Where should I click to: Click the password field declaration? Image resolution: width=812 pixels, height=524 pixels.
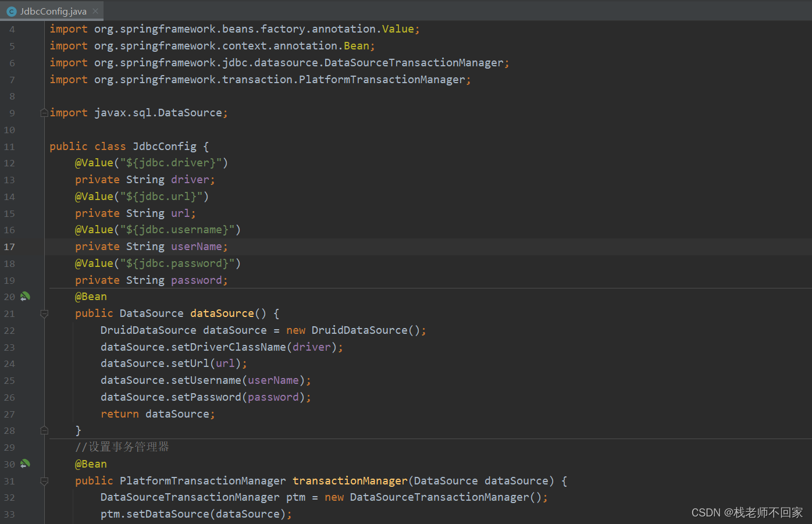(151, 280)
